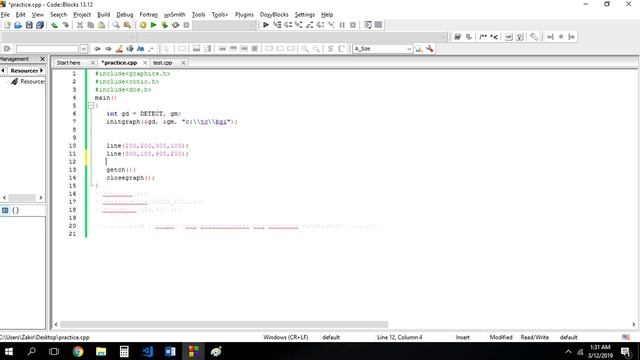Open the Debug menu

124,15
